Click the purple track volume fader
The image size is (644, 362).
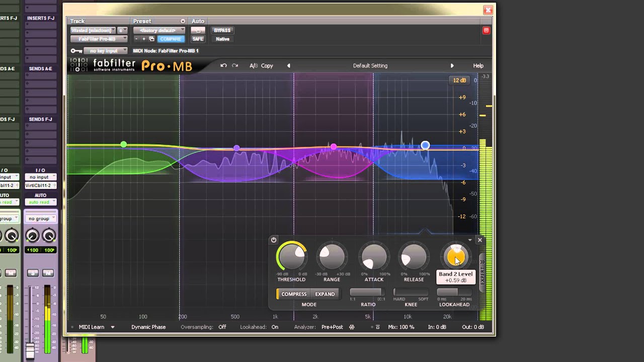(31, 350)
